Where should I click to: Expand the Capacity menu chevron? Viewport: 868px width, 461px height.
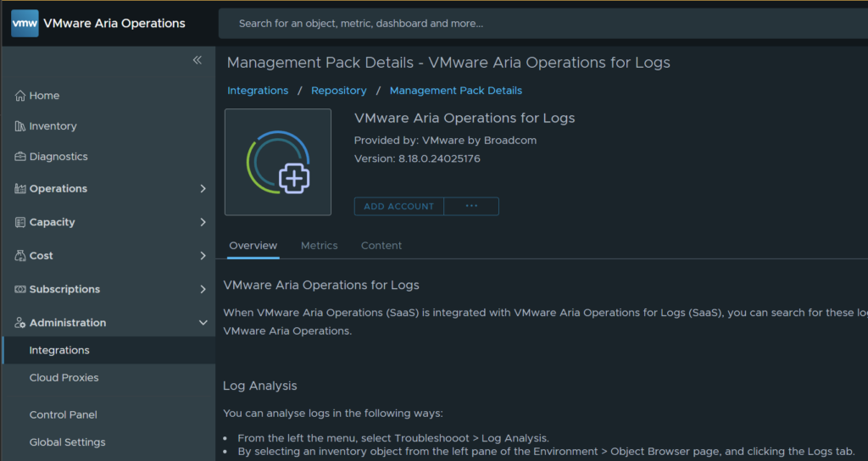pos(203,223)
